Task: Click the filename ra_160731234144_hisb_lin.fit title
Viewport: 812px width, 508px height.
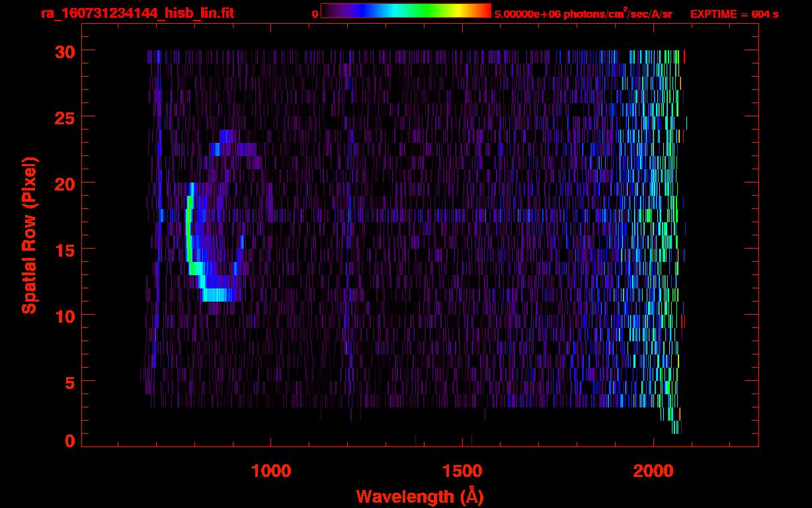Action: tap(137, 13)
